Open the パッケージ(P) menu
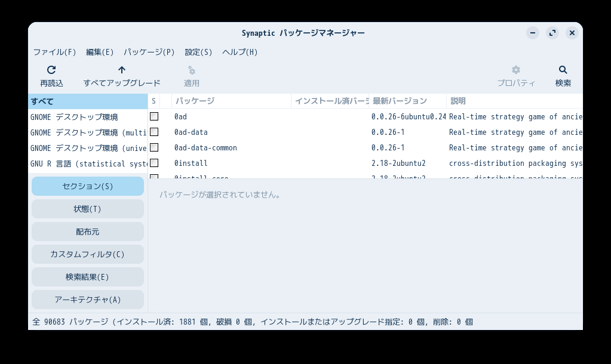The height and width of the screenshot is (364, 611). point(149,52)
